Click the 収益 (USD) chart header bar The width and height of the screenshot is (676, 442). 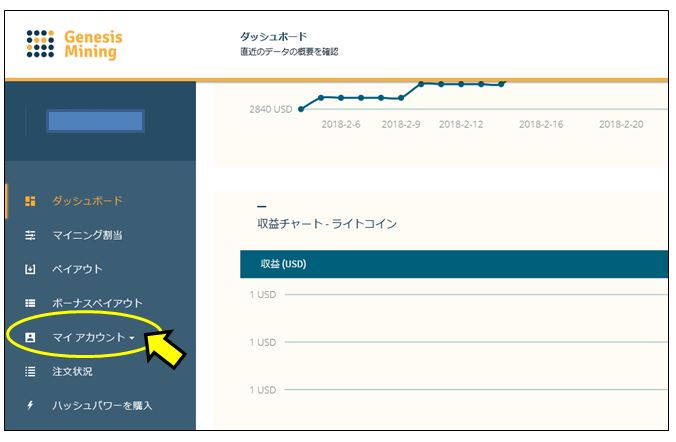(x=454, y=264)
